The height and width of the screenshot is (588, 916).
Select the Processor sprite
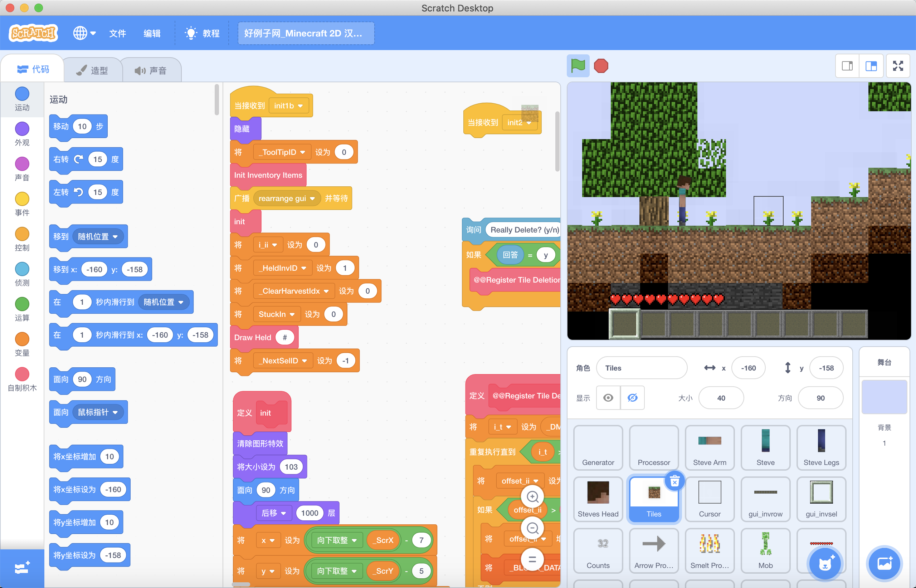tap(654, 448)
